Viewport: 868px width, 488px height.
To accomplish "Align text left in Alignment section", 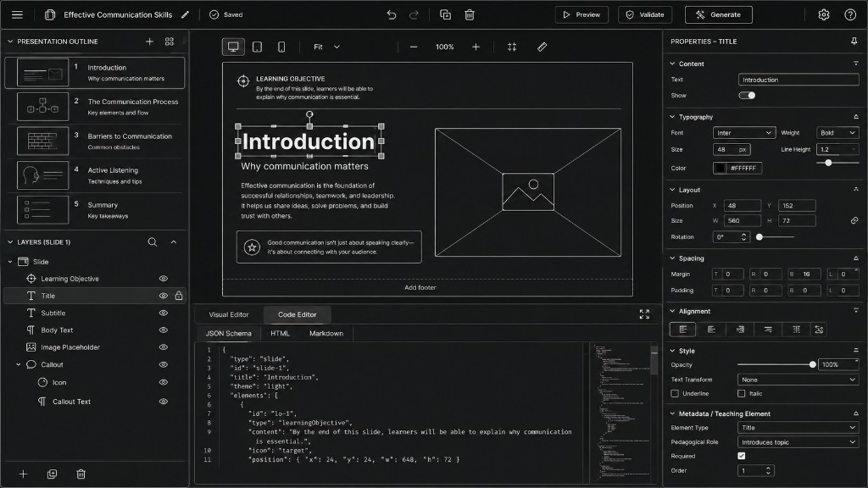I will pos(683,330).
